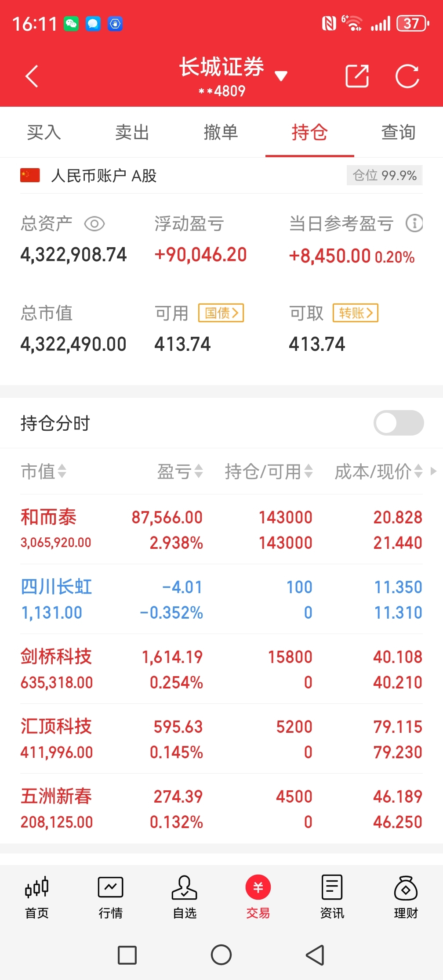
Task: Refresh holdings with the circular arrow icon
Action: (407, 76)
